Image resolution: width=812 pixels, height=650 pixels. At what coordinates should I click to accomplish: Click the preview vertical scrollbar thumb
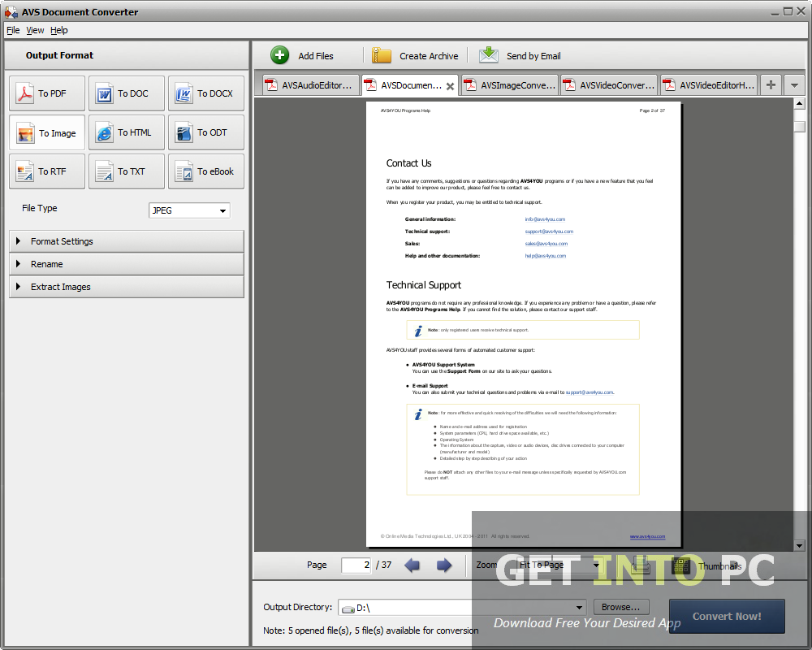(800, 127)
